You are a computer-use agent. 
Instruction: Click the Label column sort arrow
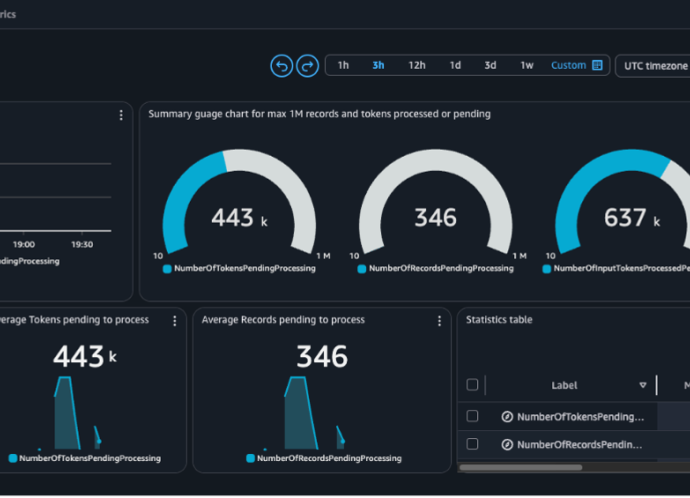click(643, 385)
